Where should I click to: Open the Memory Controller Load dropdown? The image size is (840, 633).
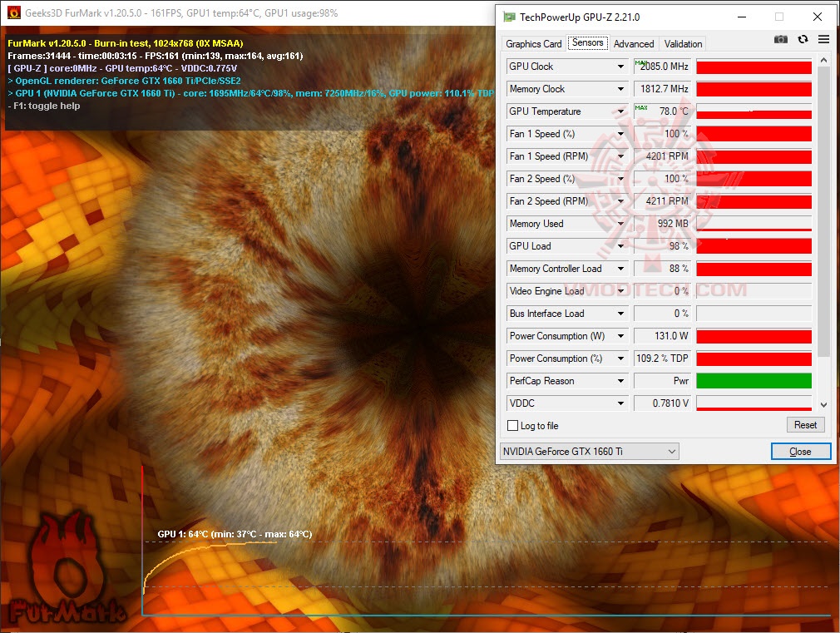(x=620, y=269)
